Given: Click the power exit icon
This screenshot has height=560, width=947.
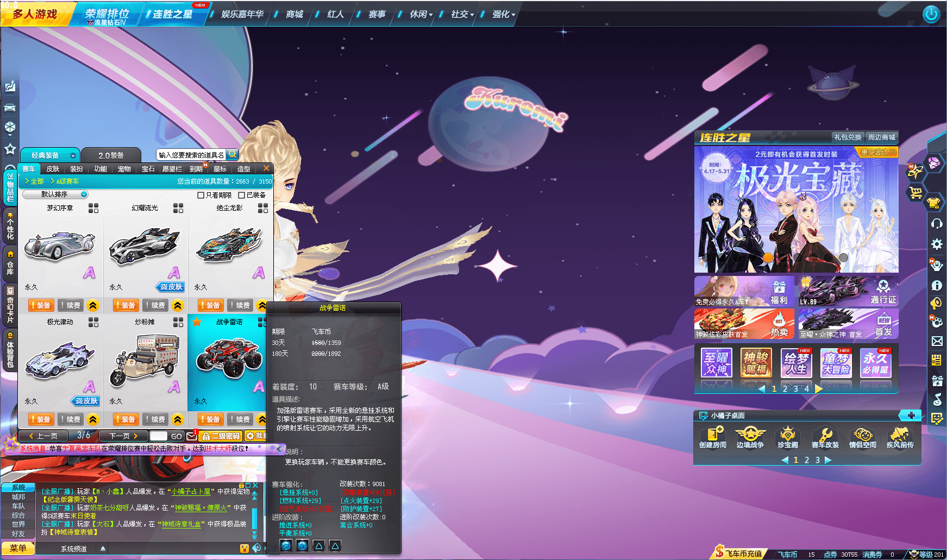Looking at the screenshot, I should (x=931, y=14).
